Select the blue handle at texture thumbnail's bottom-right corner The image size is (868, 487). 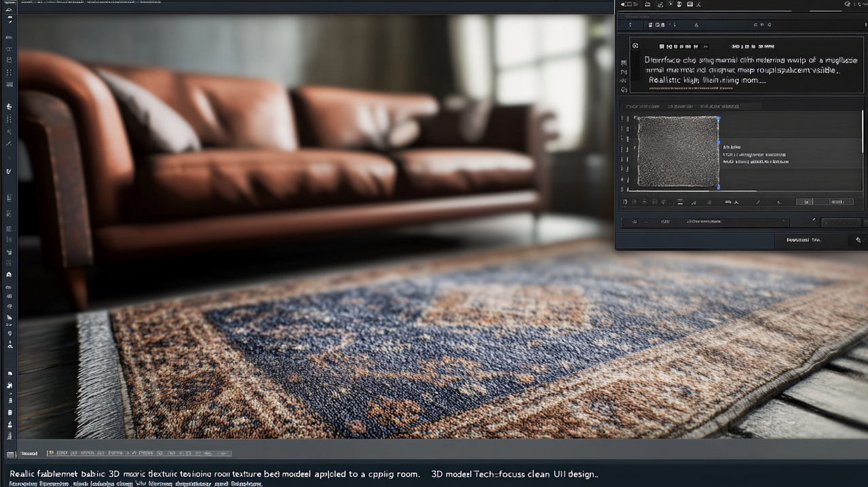pos(719,187)
